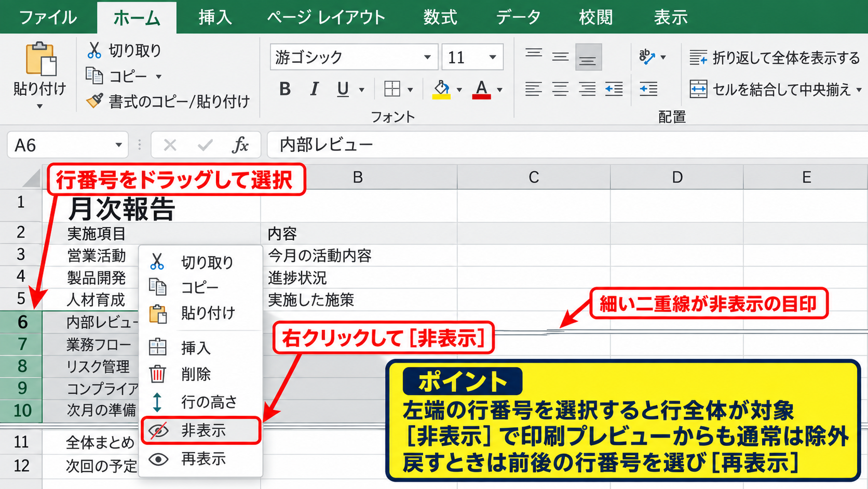Select bottom vertical alignment button
Viewport: 868px width, 489px height.
click(588, 57)
